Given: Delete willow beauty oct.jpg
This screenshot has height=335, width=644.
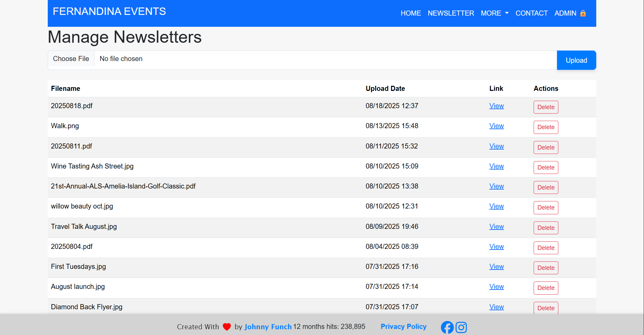Looking at the screenshot, I should tap(546, 208).
